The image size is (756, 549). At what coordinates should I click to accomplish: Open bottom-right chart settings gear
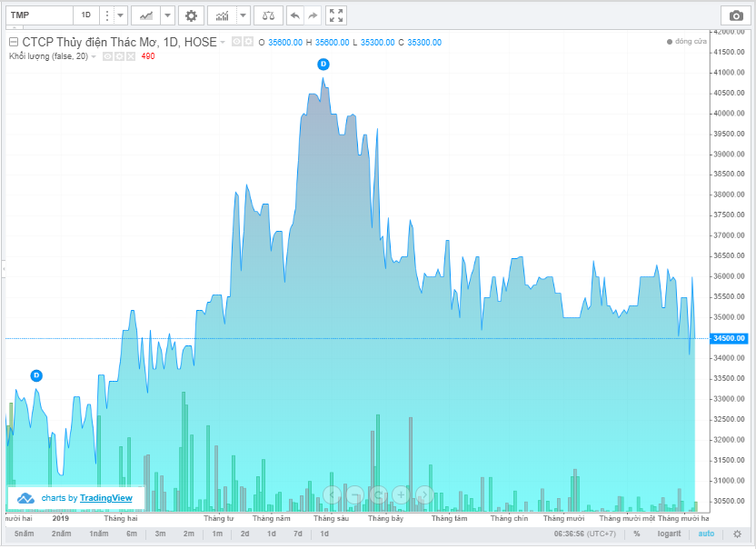click(x=738, y=534)
